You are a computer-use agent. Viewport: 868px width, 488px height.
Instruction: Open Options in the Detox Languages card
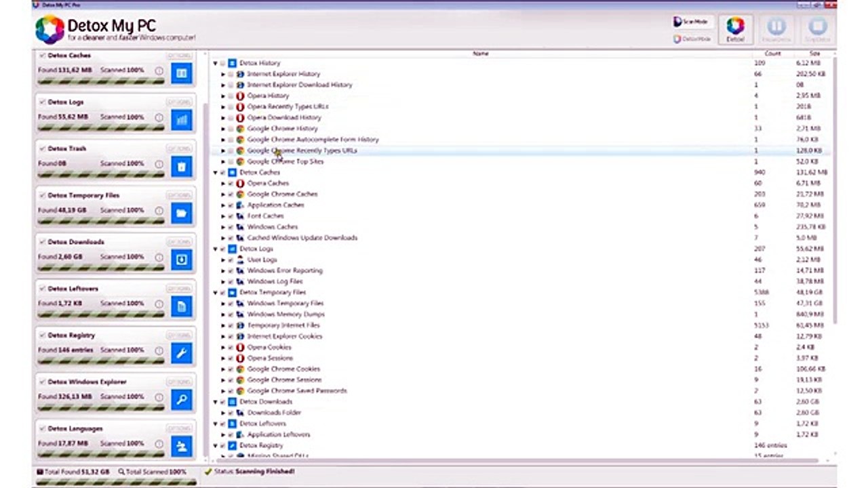pyautogui.click(x=179, y=428)
